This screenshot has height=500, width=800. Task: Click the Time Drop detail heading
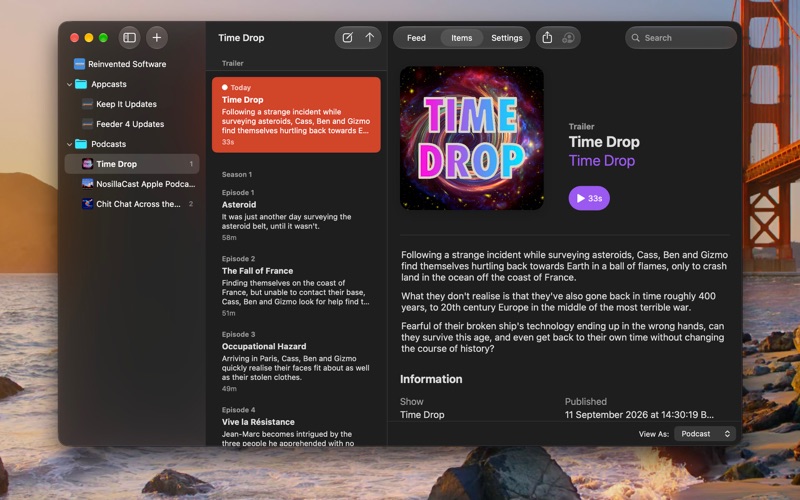point(604,142)
